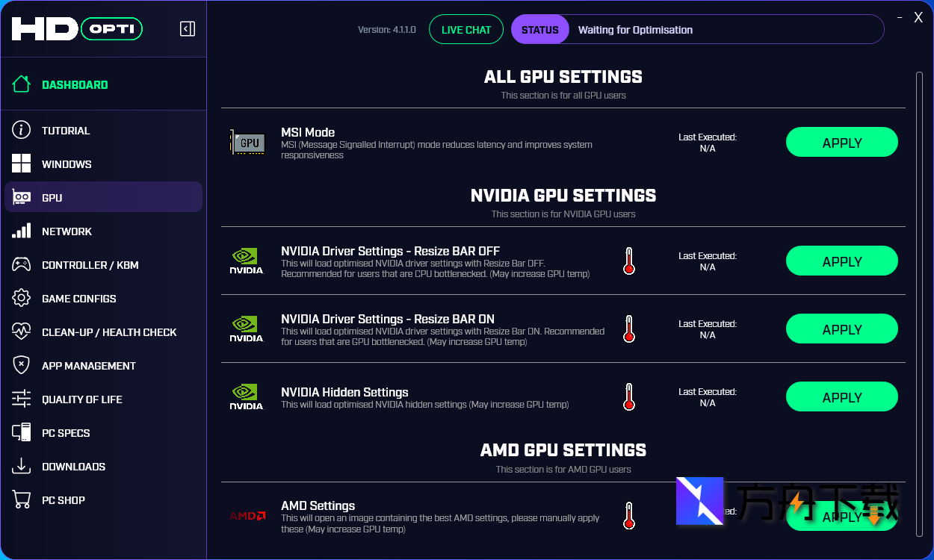Click the Tutorial info icon
The image size is (934, 560).
(x=22, y=130)
